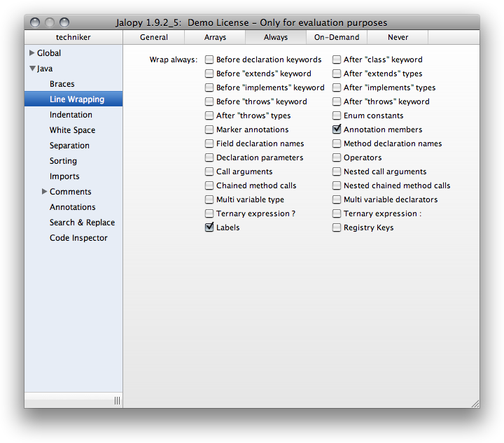Check Declaration parameters option
Image resolution: width=504 pixels, height=443 pixels.
209,157
